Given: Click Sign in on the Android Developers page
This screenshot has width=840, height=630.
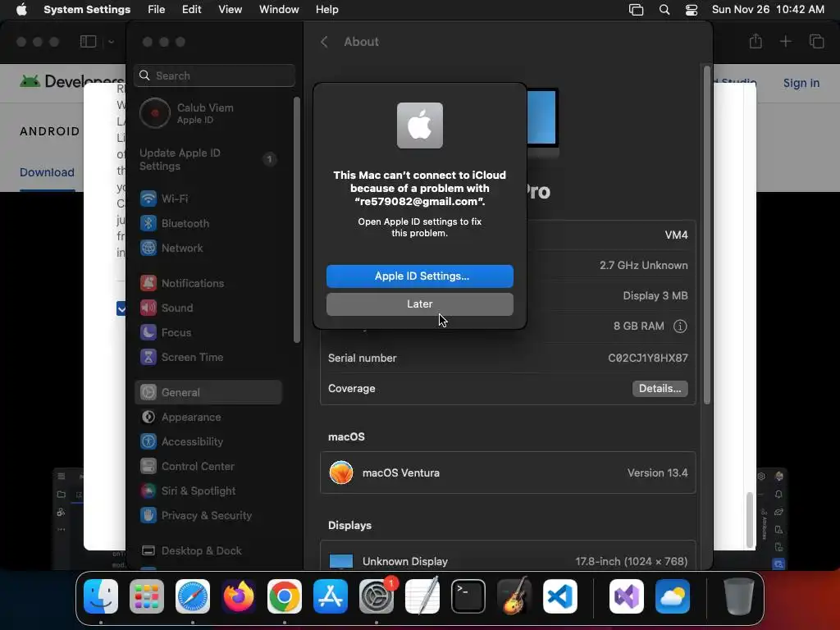Looking at the screenshot, I should 801,83.
